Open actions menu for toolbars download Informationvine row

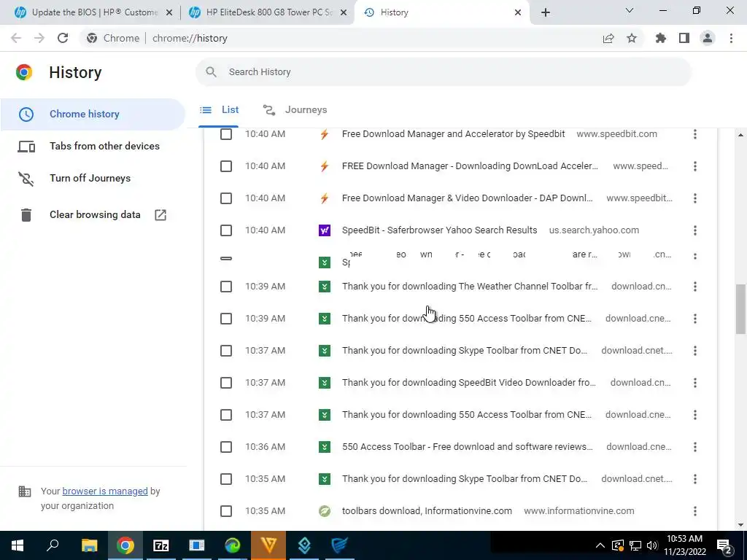pos(695,511)
